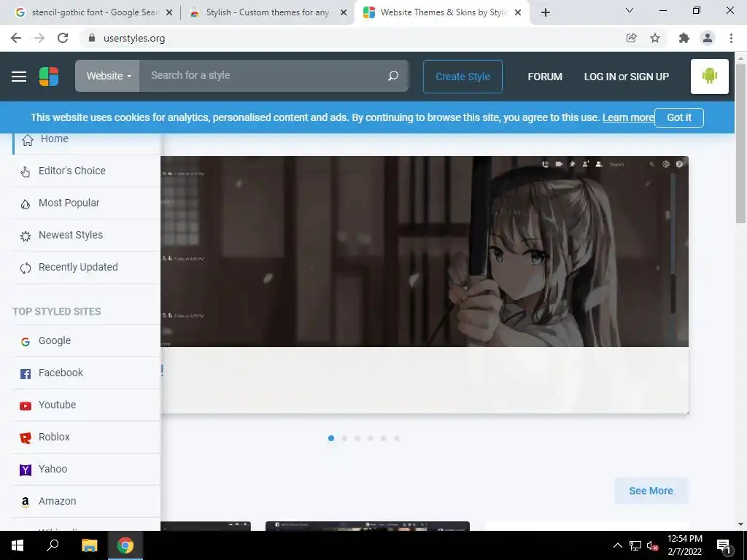Open the notification center icon
The image size is (747, 560).
[724, 545]
